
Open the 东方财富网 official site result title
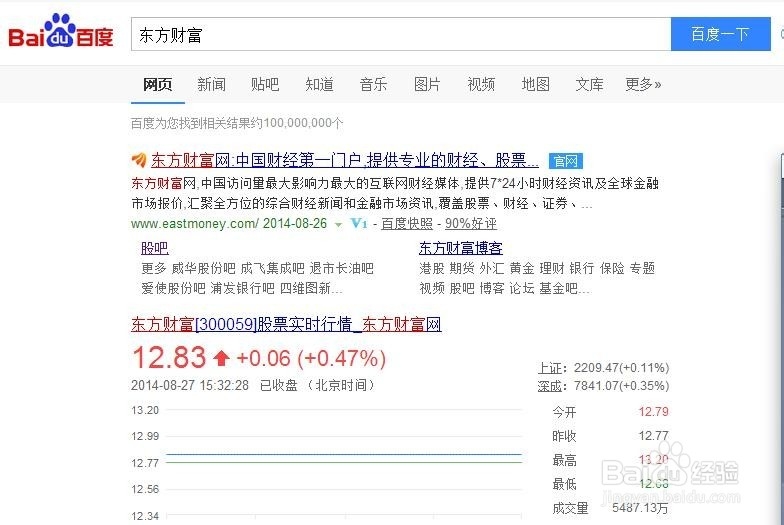tap(345, 160)
